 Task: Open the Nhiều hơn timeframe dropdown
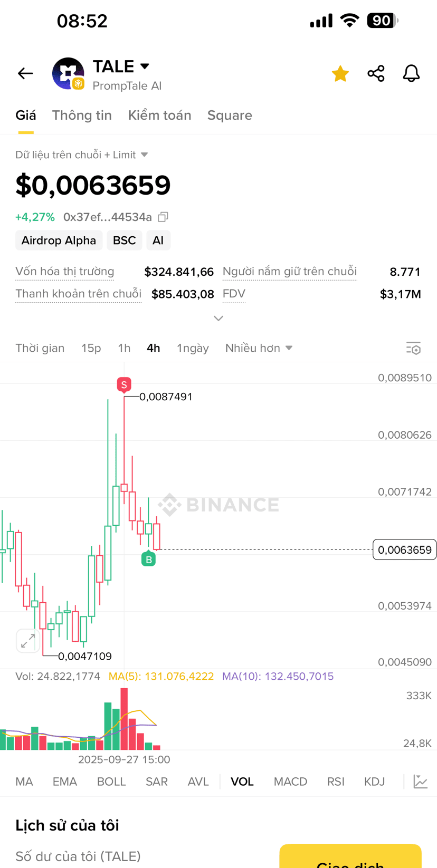(259, 348)
